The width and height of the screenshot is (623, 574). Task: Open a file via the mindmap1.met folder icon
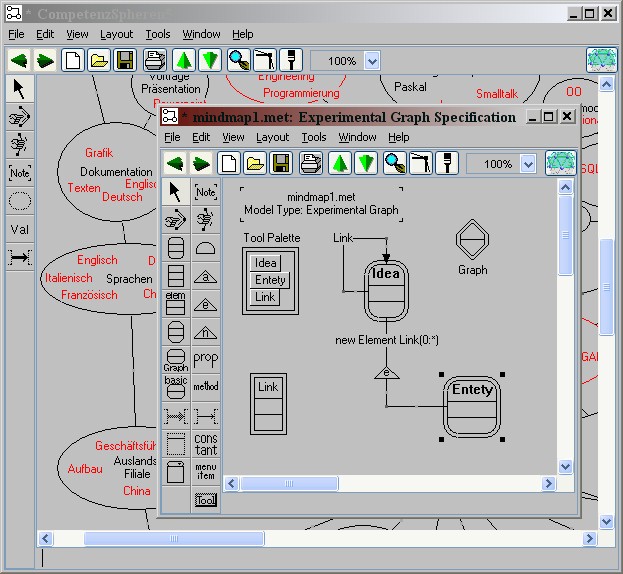point(255,163)
